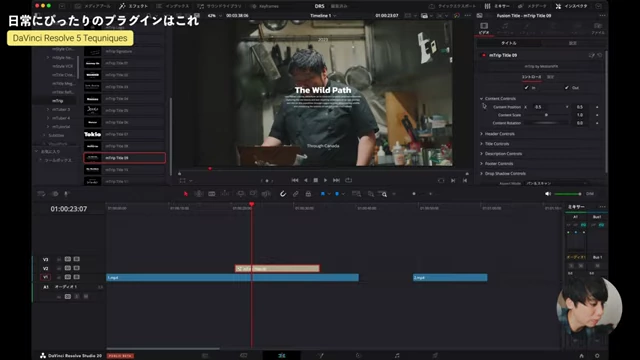Switch to the Fairlight page icon
This screenshot has width=640, height=360.
tap(397, 356)
